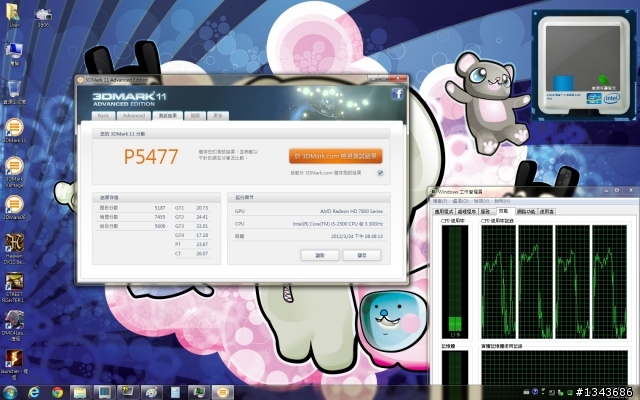
Task: Click the GT4 17.28 result row
Action: pyautogui.click(x=192, y=235)
